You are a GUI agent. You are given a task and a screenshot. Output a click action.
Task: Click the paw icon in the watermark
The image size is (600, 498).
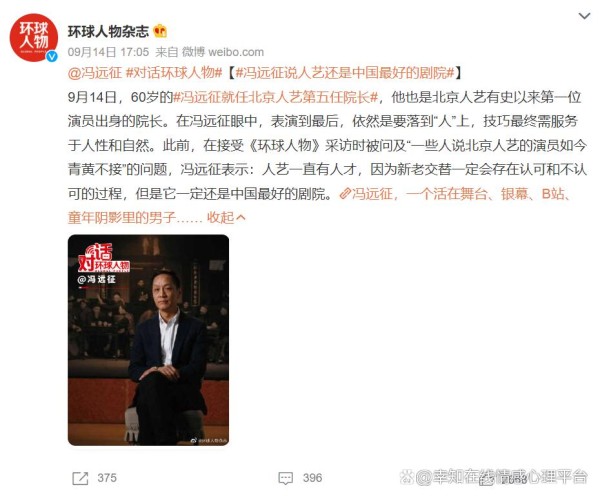tap(406, 477)
